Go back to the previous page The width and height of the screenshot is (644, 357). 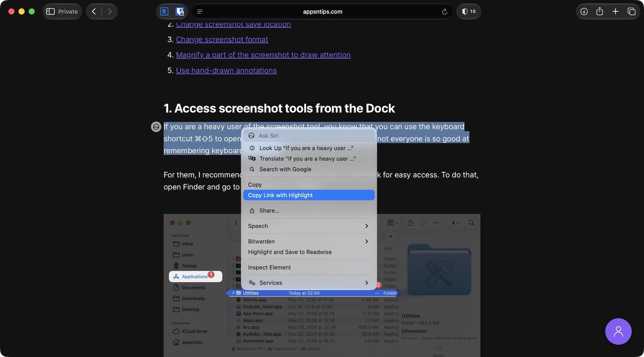coord(94,11)
